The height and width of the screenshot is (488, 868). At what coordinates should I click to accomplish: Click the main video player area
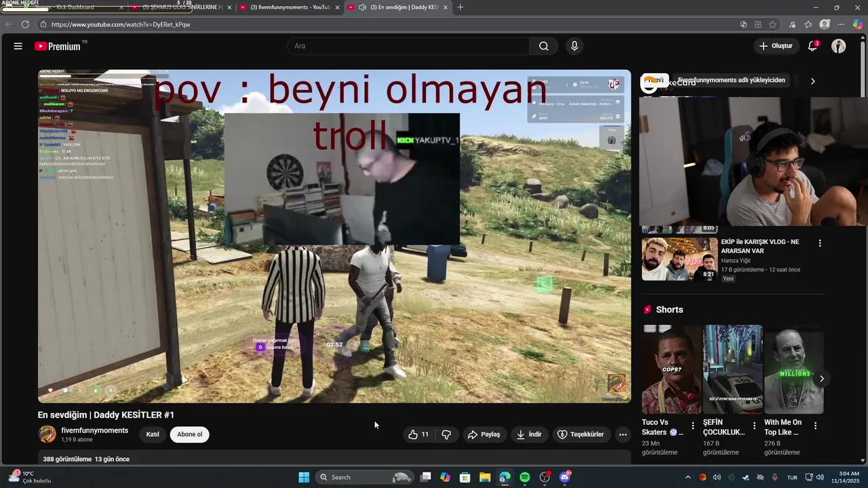pos(334,236)
